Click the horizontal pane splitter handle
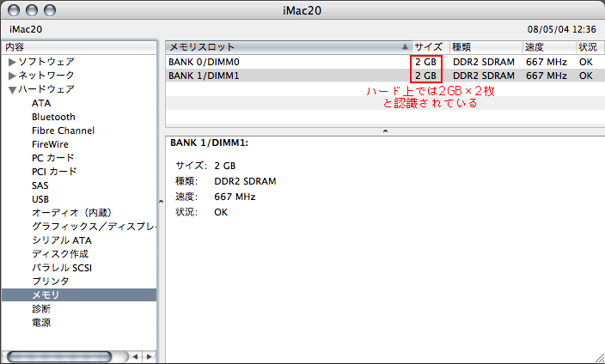605x364 pixels. [x=385, y=131]
